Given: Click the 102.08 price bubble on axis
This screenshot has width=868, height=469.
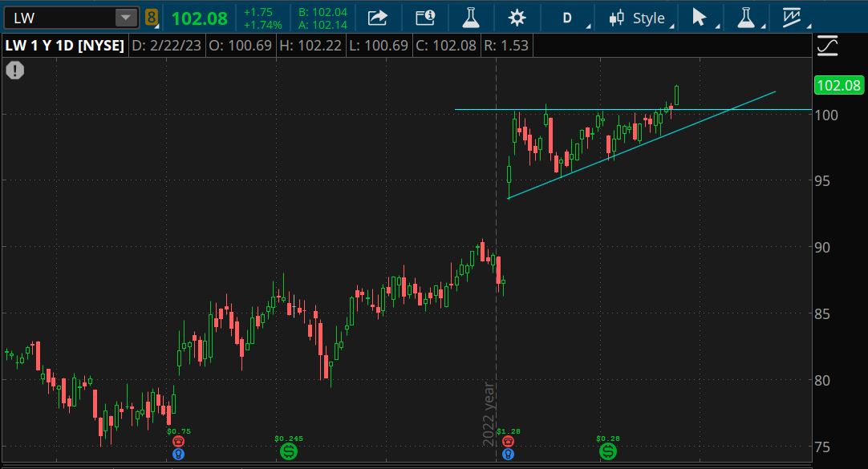Looking at the screenshot, I should (x=838, y=85).
